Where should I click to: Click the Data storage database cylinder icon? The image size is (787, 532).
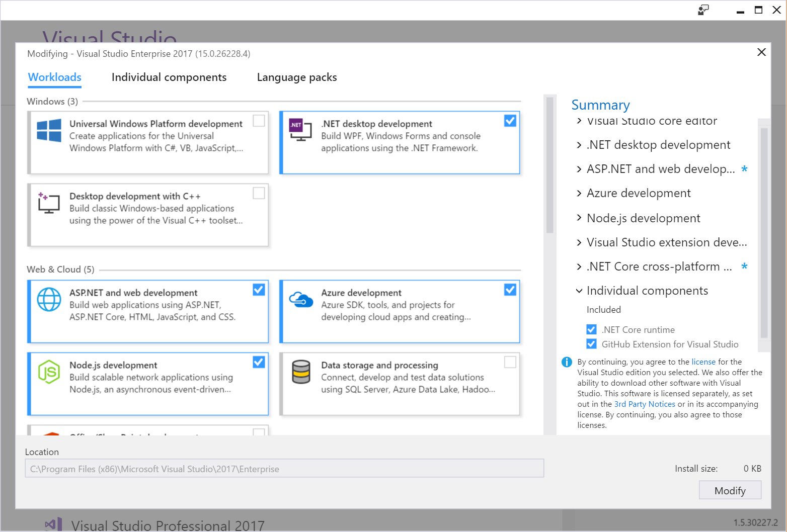click(x=301, y=372)
